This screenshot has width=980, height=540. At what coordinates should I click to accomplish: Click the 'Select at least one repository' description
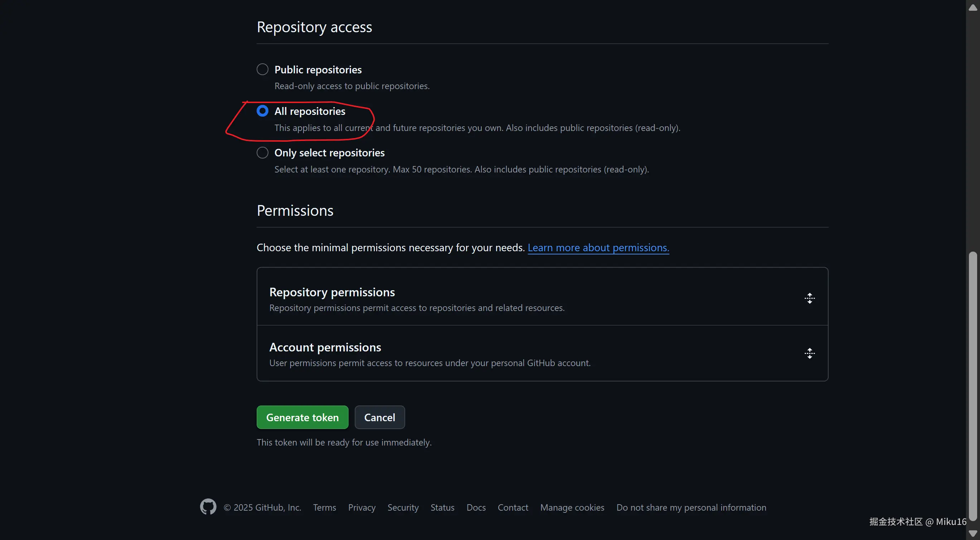pos(461,169)
